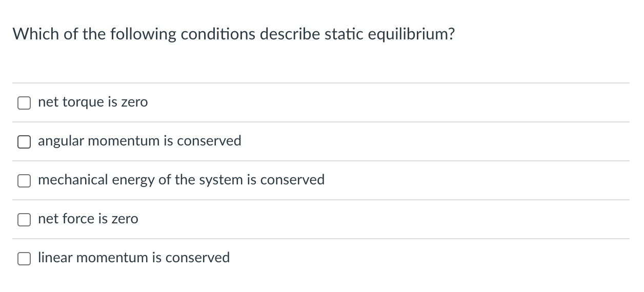Image resolution: width=644 pixels, height=292 pixels.
Task: Select the 'net force is zero' checkbox
Action: coord(25,220)
